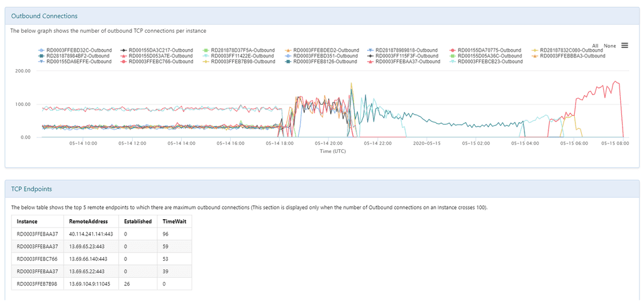Image resolution: width=644 pixels, height=301 pixels.
Task: Toggle RD281878984BF2-Outbound legend entry
Action: point(74,56)
